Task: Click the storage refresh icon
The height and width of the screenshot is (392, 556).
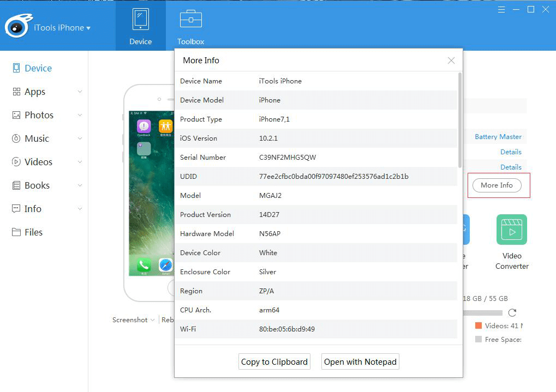Action: [512, 312]
